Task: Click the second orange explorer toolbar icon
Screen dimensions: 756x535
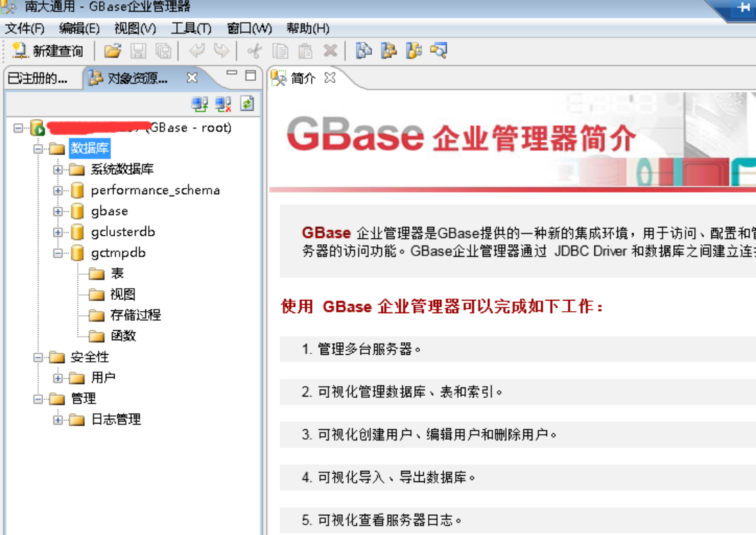Action: coord(388,51)
